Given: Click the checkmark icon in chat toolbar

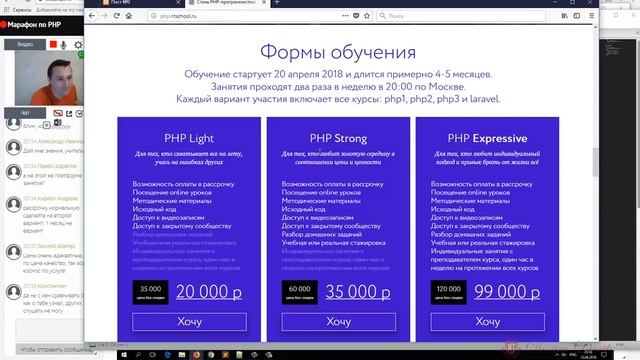Looking at the screenshot, I should (79, 113).
